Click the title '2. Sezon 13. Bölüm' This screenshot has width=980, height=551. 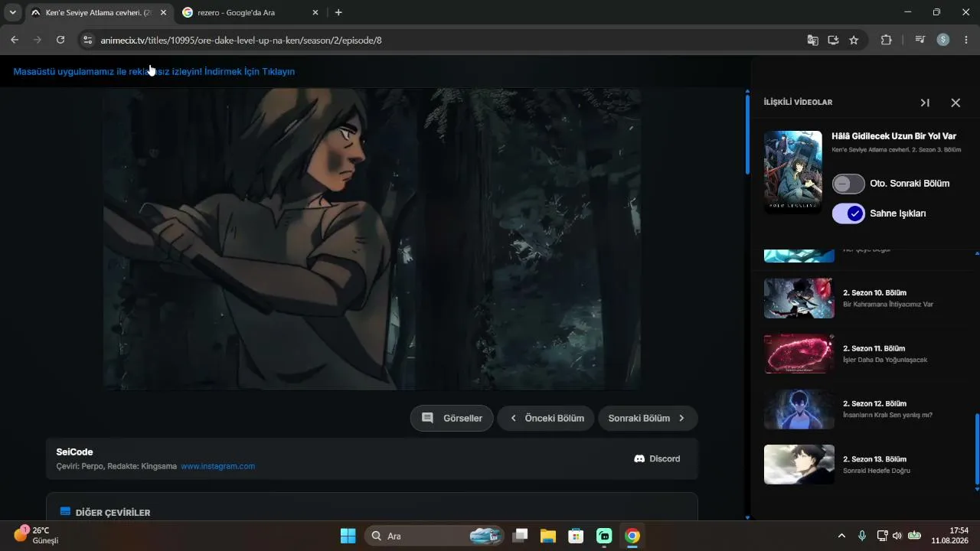coord(874,459)
